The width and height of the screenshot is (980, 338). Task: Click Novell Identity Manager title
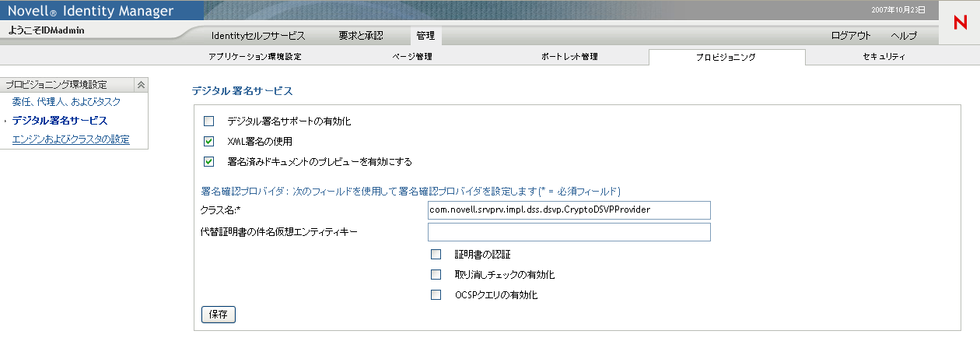pyautogui.click(x=91, y=10)
